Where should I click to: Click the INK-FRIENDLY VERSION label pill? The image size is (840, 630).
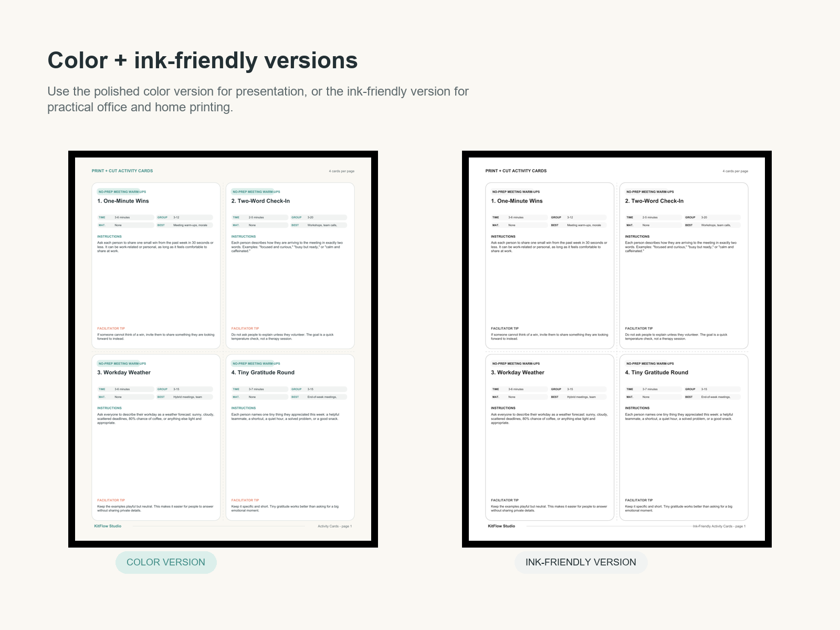click(581, 562)
